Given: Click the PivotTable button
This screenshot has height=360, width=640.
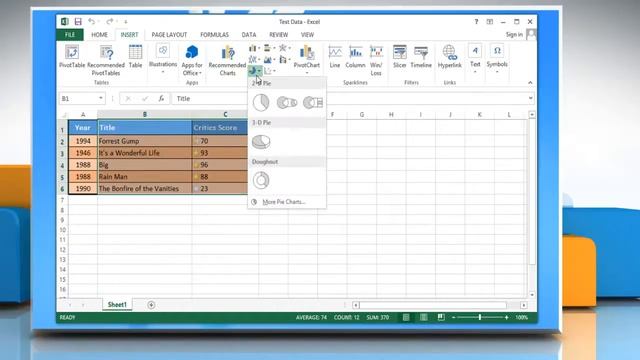Looking at the screenshot, I should 72,57.
